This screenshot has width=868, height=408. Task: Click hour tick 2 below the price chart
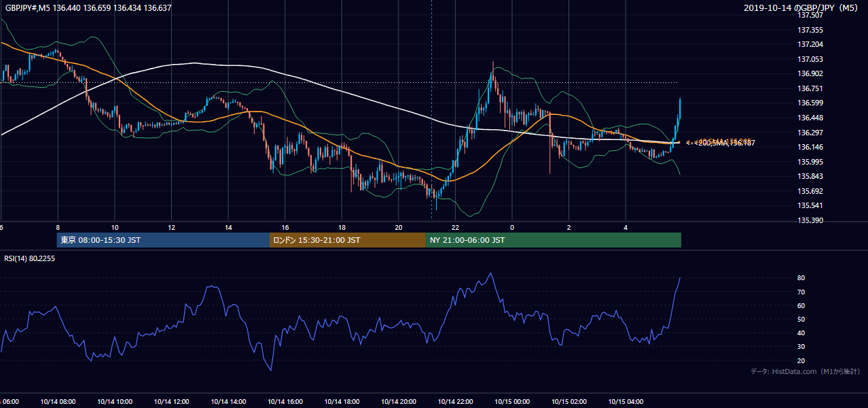pos(568,227)
